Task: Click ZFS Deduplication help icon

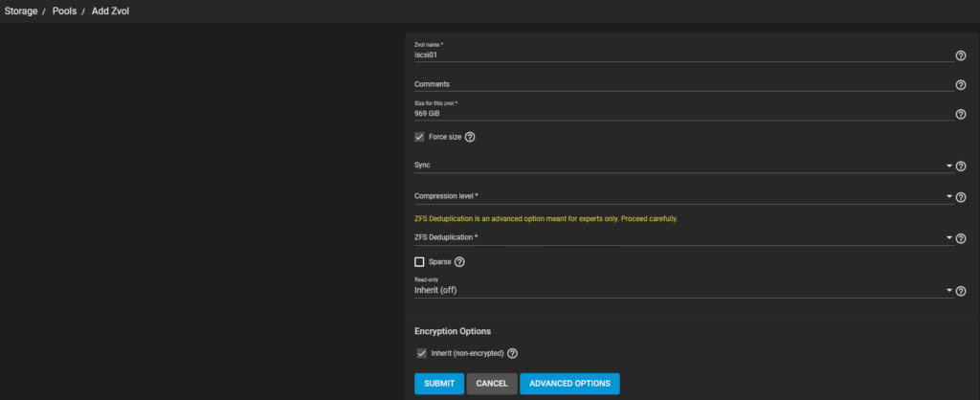Action: 961,238
